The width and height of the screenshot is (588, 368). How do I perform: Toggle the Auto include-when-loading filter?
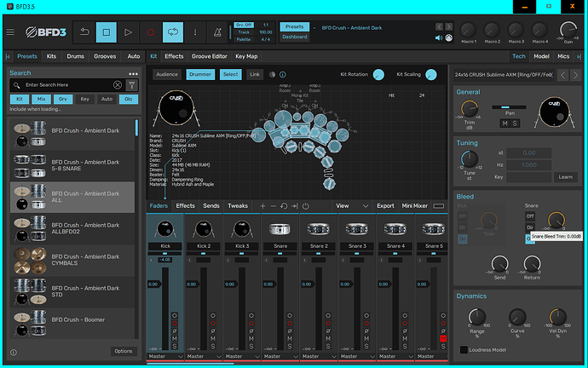click(107, 100)
